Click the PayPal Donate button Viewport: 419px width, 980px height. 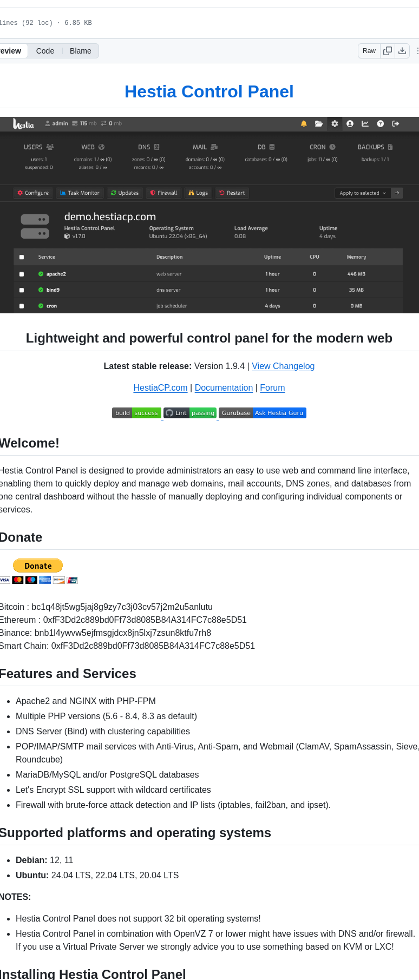coord(38,566)
